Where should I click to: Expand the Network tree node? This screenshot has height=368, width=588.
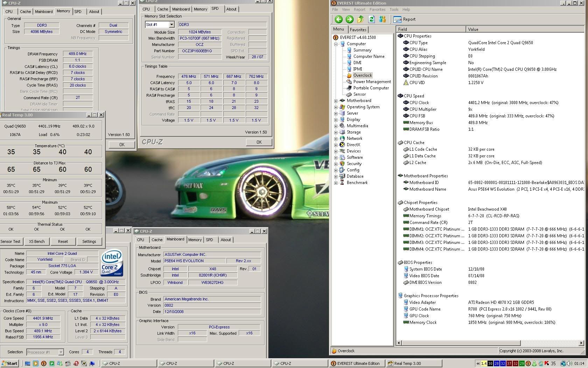pos(336,138)
